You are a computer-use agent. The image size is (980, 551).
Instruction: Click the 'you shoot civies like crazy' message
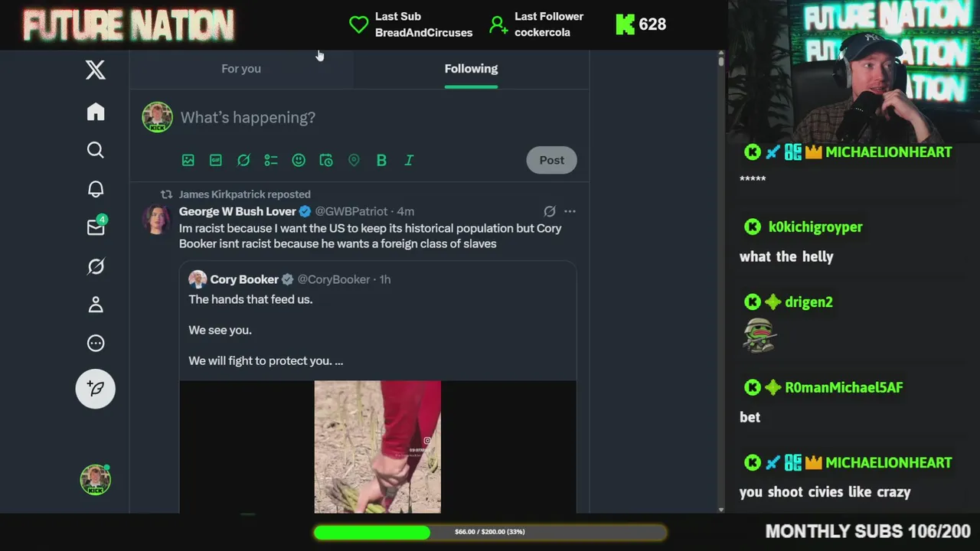825,492
